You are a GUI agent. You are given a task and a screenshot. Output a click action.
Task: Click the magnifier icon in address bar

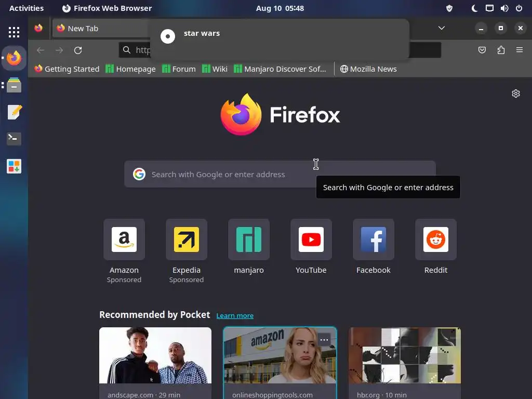(x=127, y=50)
